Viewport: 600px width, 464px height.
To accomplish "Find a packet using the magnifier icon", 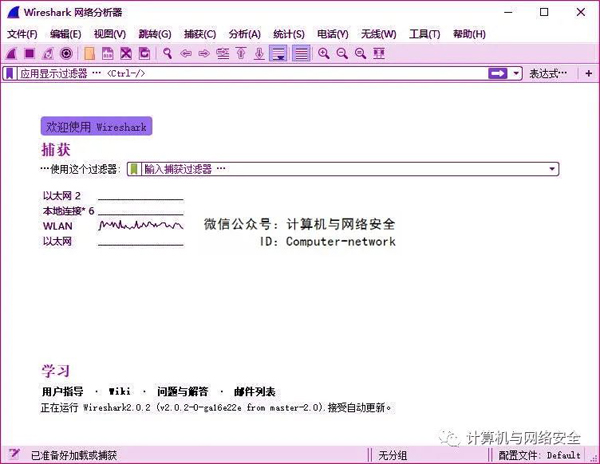I will coord(167,53).
